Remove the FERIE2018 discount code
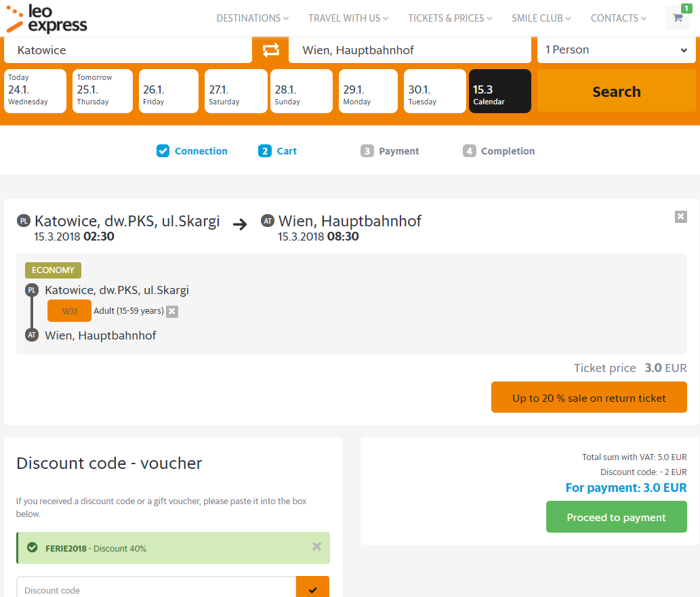 coord(316,547)
